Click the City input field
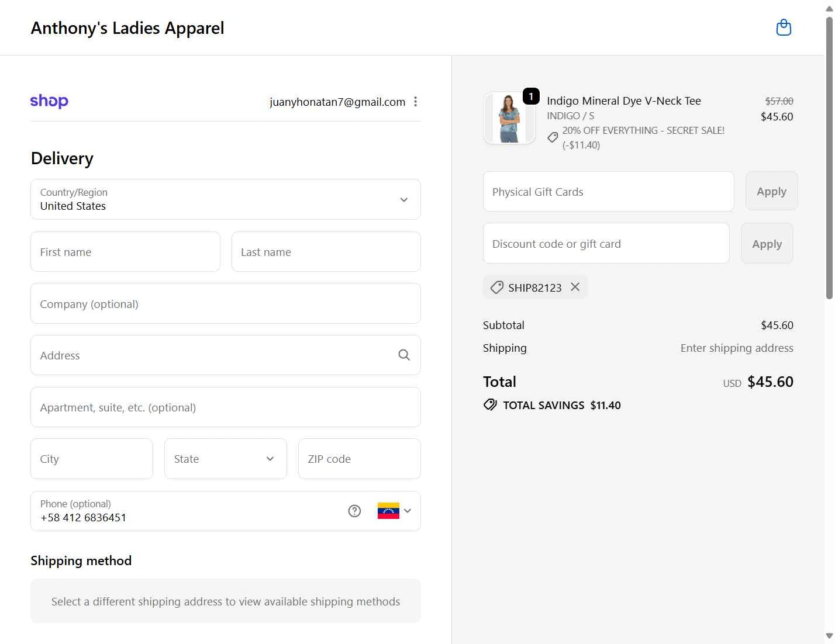Screen dimensions: 835x644 pyautogui.click(x=92, y=459)
